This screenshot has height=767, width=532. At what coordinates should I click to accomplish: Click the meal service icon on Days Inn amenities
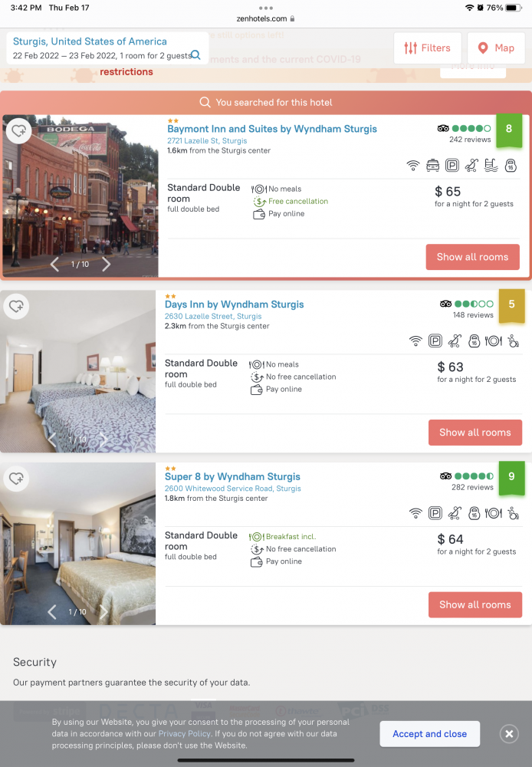point(494,341)
